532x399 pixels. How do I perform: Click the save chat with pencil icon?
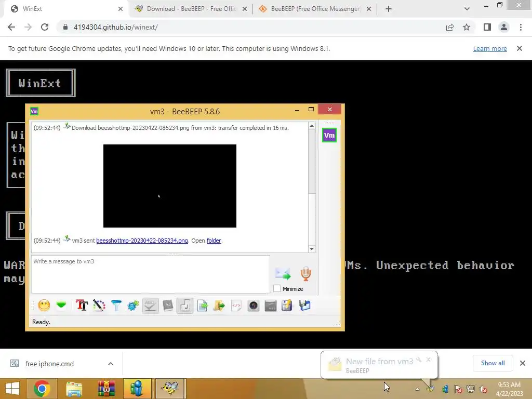287,305
